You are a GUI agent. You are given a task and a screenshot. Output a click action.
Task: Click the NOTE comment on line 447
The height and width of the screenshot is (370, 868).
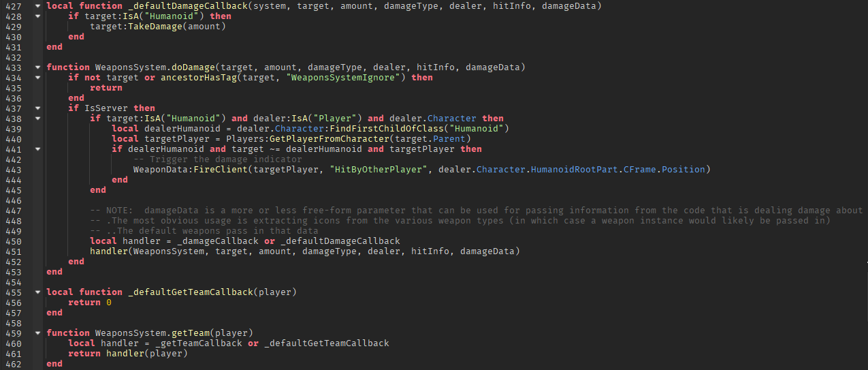pos(475,210)
